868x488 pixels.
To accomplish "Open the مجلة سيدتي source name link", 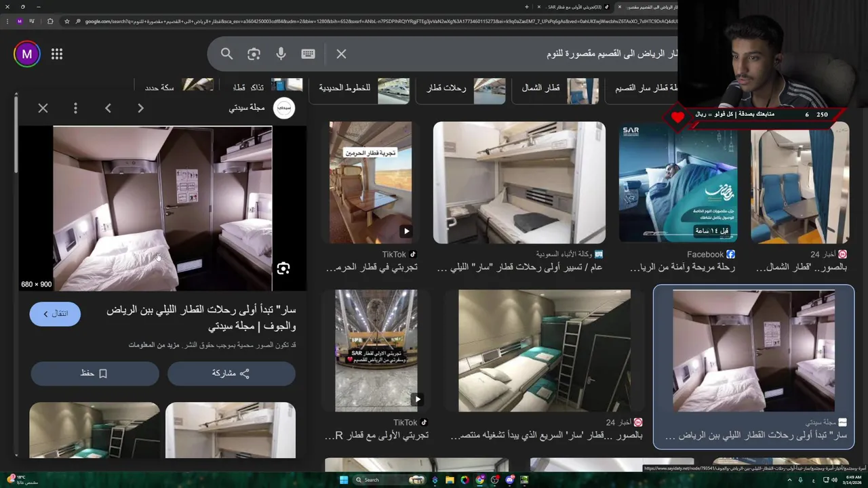I will point(247,108).
